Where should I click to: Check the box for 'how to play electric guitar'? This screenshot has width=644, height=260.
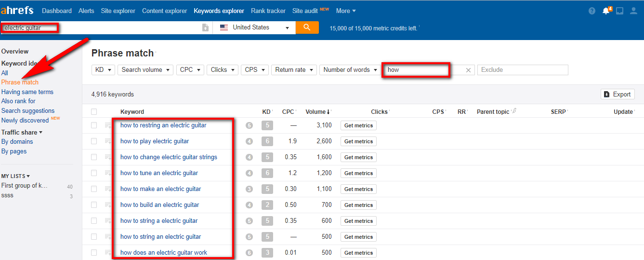click(94, 141)
